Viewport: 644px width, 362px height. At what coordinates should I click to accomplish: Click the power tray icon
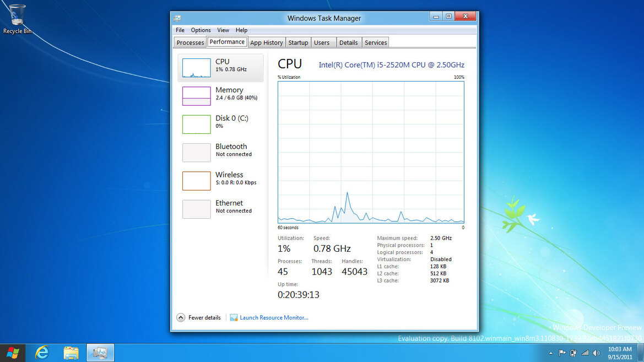573,353
